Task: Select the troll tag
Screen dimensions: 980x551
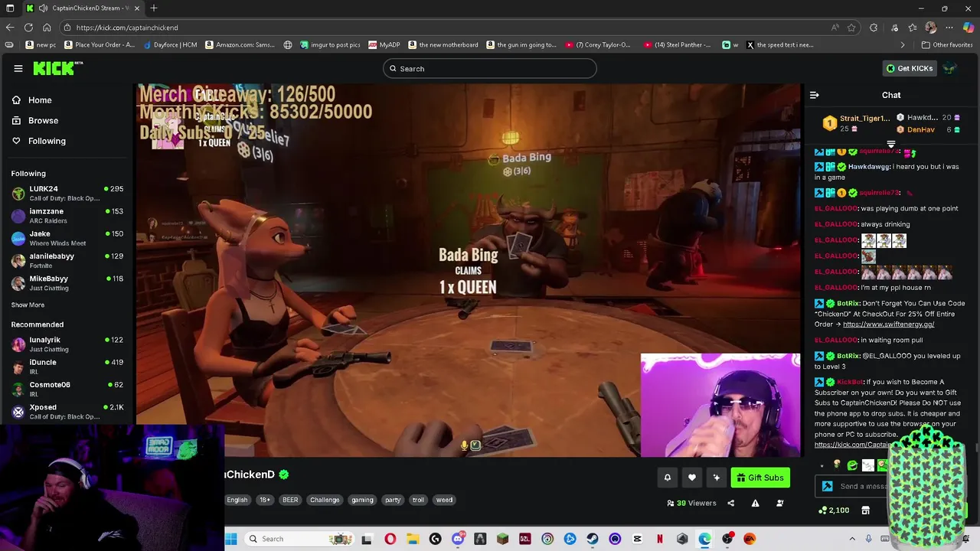Action: (x=418, y=500)
